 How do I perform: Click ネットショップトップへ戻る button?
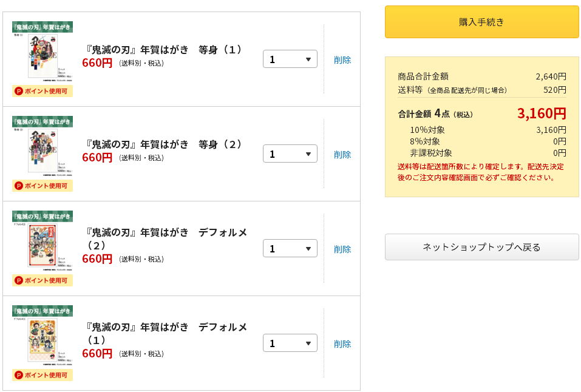pyautogui.click(x=481, y=247)
